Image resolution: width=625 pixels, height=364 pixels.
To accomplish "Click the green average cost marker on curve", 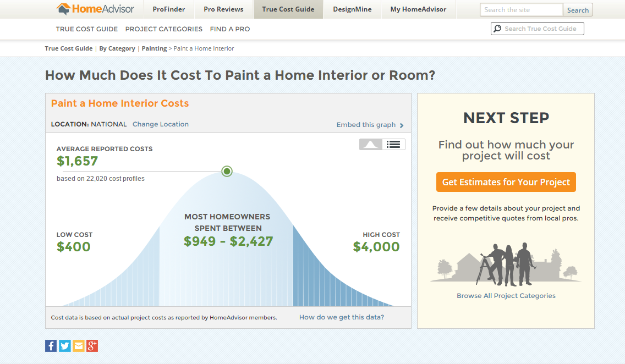I will click(227, 172).
